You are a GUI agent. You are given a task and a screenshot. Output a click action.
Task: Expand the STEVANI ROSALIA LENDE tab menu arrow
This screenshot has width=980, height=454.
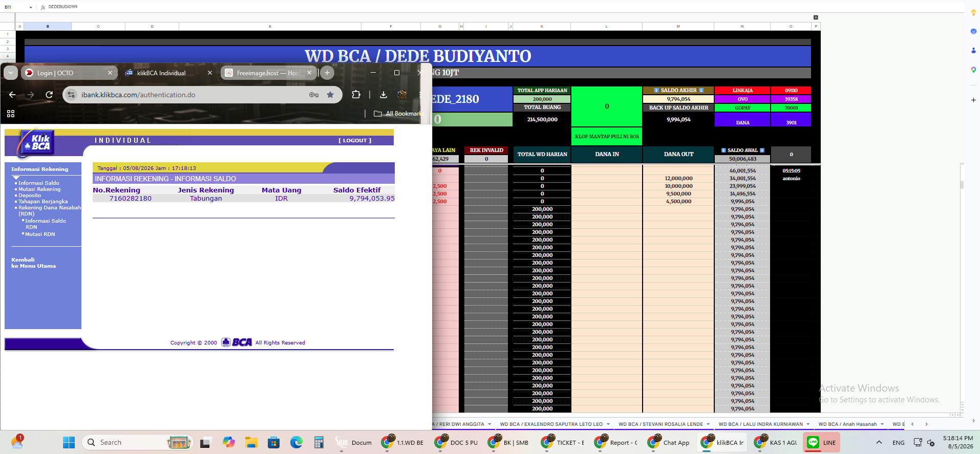(708, 424)
